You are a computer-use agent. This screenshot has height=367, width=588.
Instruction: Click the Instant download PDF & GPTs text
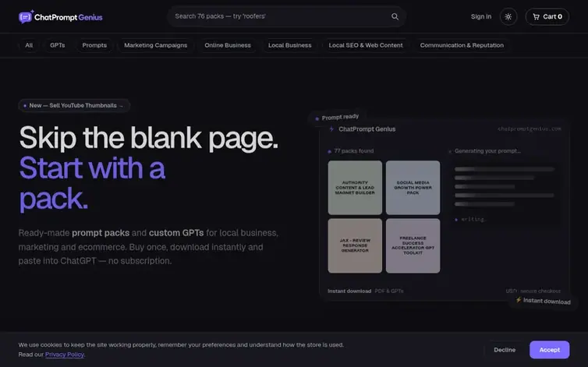tap(366, 291)
